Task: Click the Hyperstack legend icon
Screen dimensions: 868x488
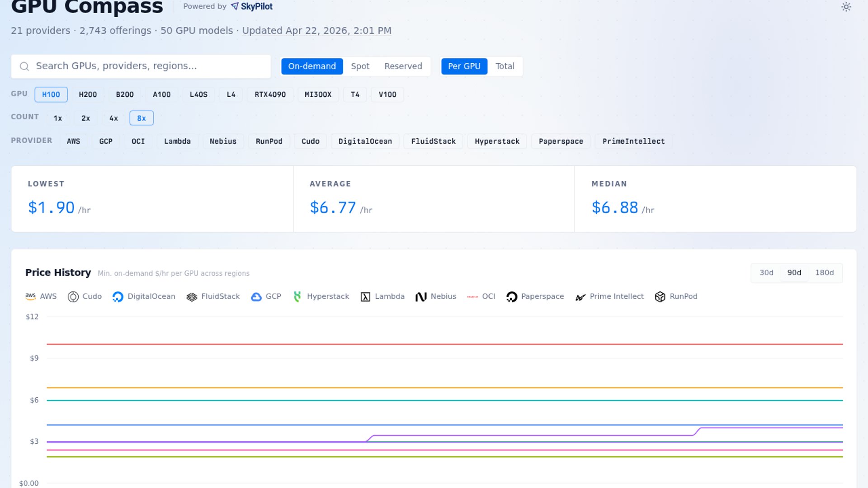Action: (x=297, y=297)
